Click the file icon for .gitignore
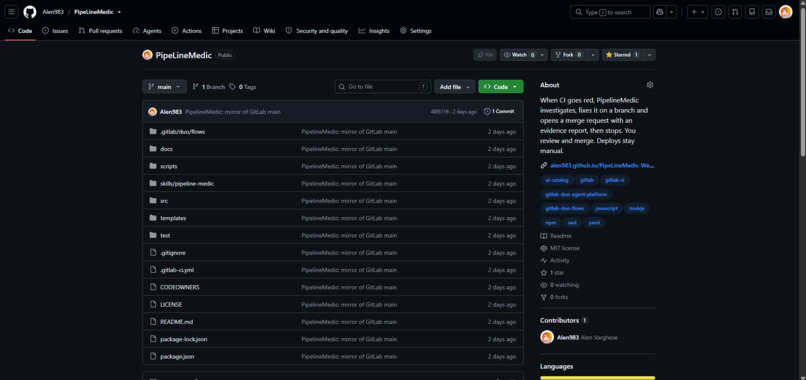Screen dimensions: 806x380 [x=153, y=252]
